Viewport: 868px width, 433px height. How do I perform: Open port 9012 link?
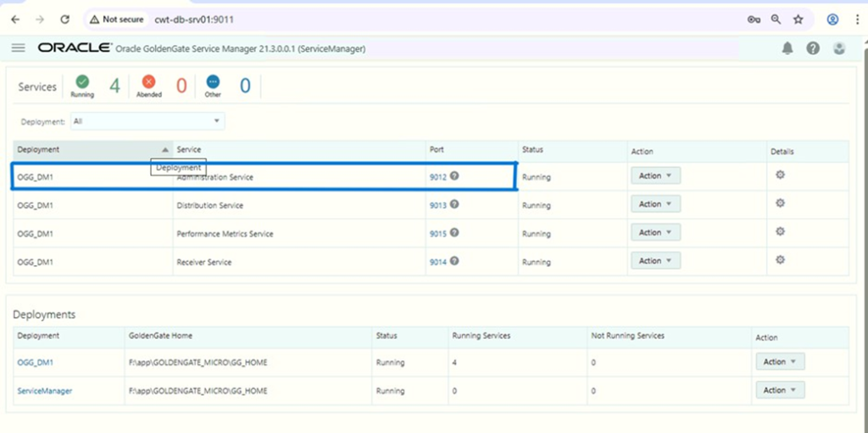coord(438,178)
